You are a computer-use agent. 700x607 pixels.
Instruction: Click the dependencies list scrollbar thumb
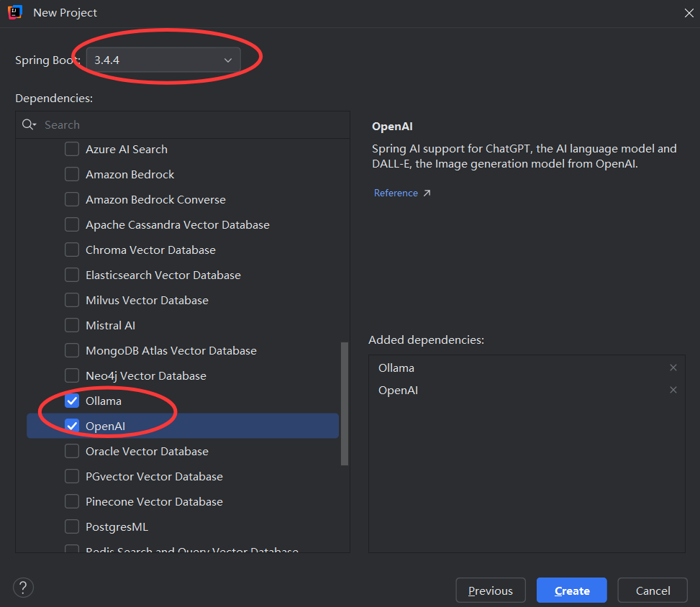coord(344,404)
